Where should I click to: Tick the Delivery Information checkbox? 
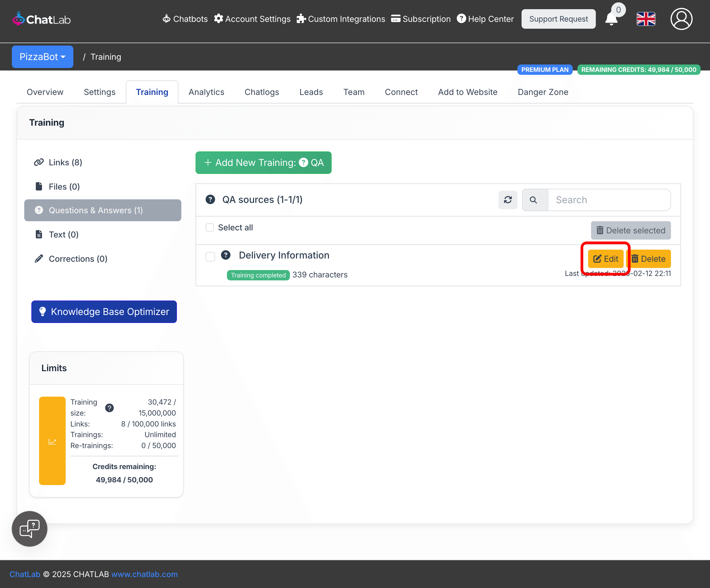(210, 256)
